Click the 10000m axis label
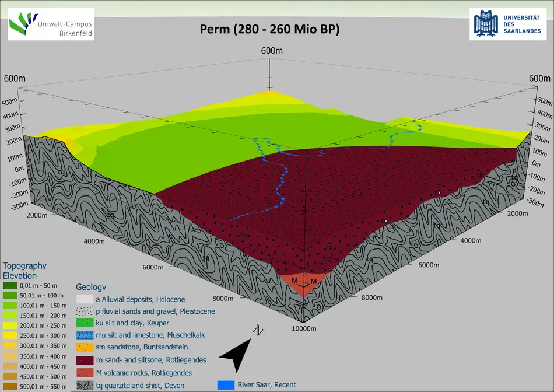Image resolution: width=554 pixels, height=392 pixels. click(x=303, y=330)
